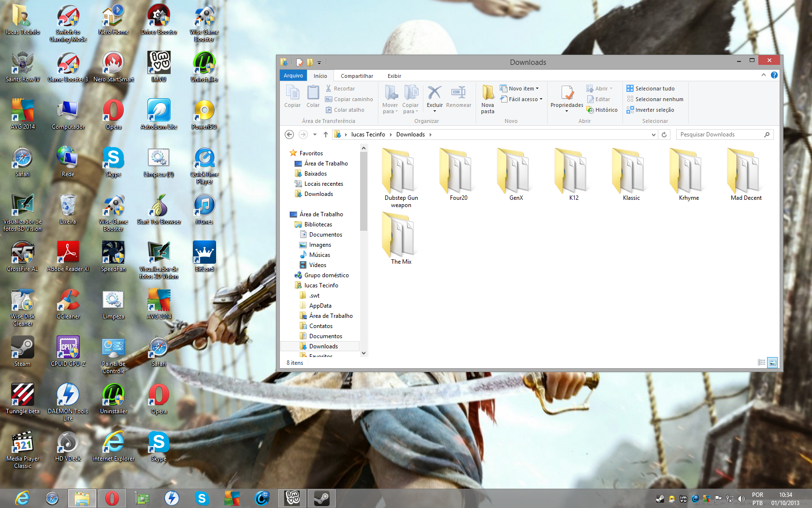Collapse the ribbon with the chevron
The width and height of the screenshot is (812, 508).
coord(764,75)
